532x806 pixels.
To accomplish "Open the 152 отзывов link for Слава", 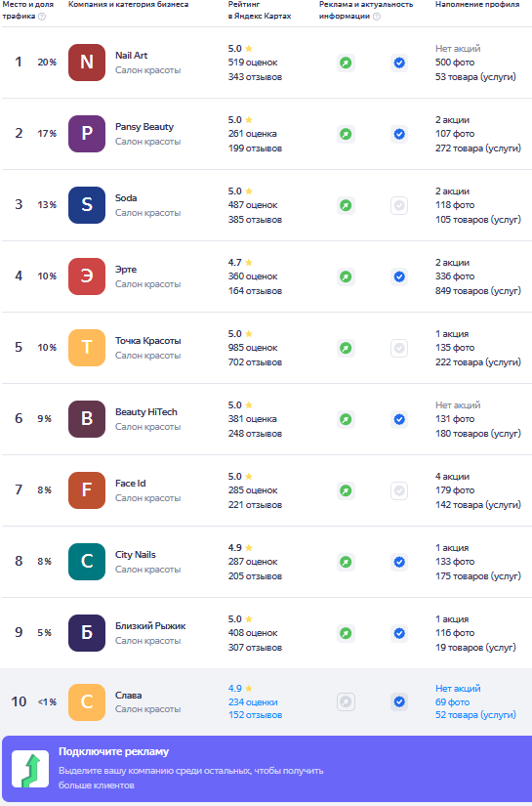I will pyautogui.click(x=255, y=715).
